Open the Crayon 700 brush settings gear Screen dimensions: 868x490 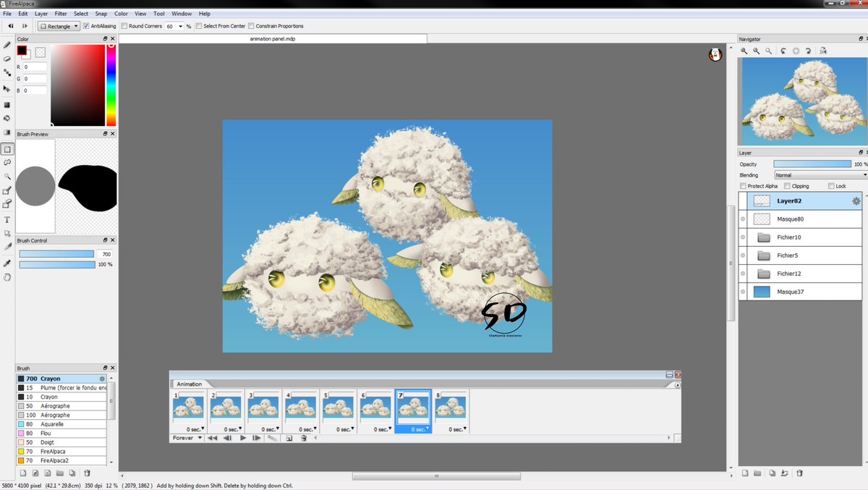coord(102,379)
